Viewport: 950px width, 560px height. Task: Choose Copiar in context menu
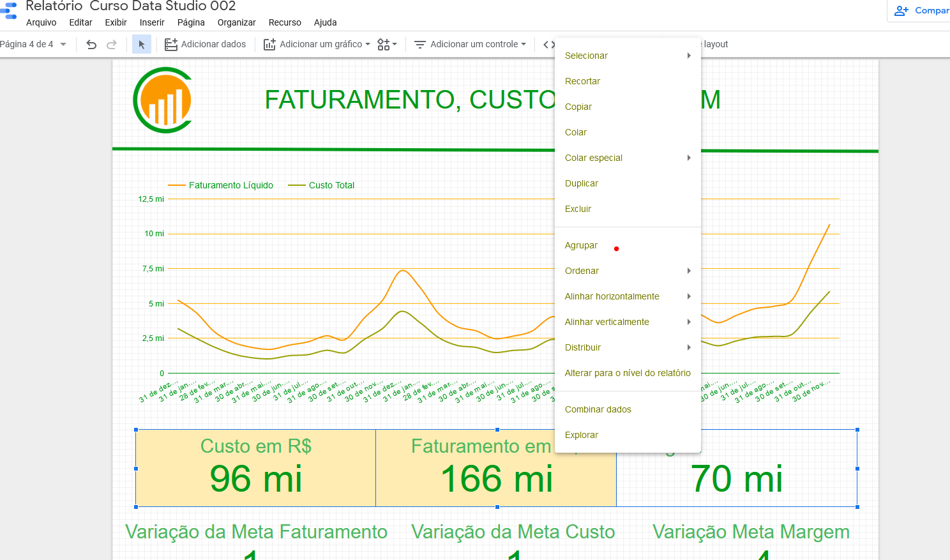coord(628,107)
